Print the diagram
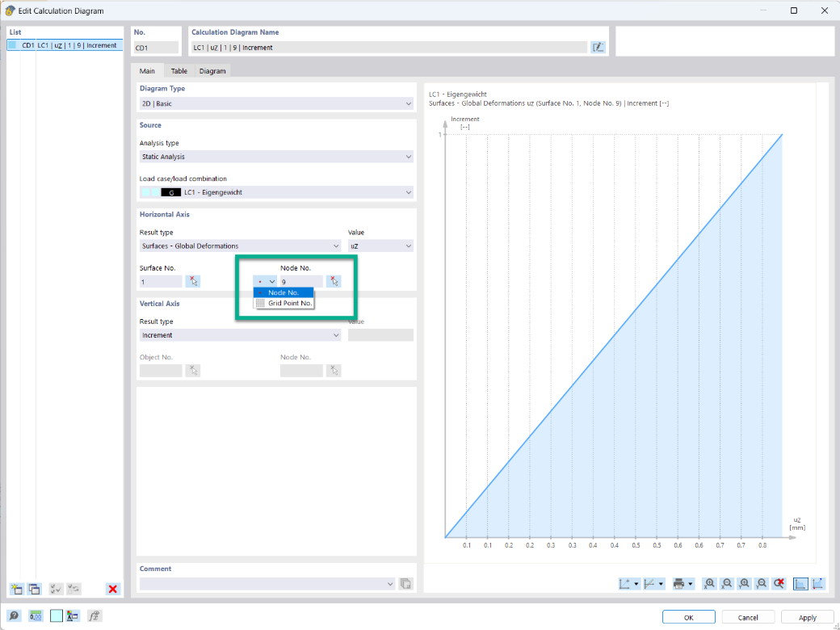This screenshot has height=630, width=840. (678, 584)
